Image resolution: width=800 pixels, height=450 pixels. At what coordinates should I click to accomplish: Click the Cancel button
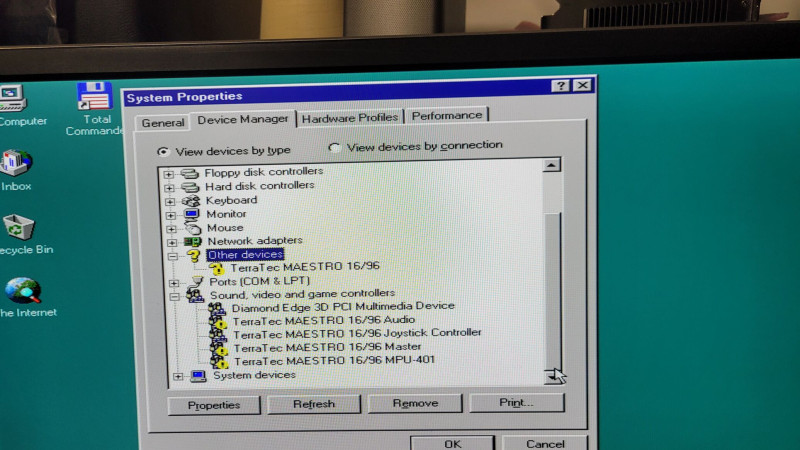545,443
